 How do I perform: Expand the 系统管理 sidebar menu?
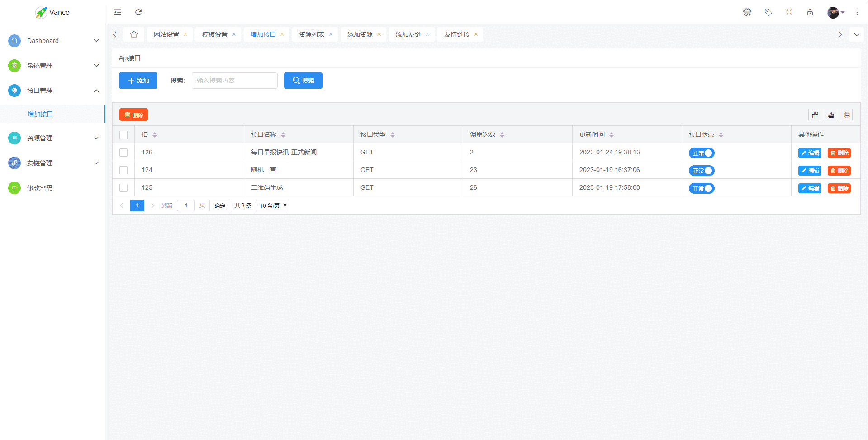(x=52, y=66)
